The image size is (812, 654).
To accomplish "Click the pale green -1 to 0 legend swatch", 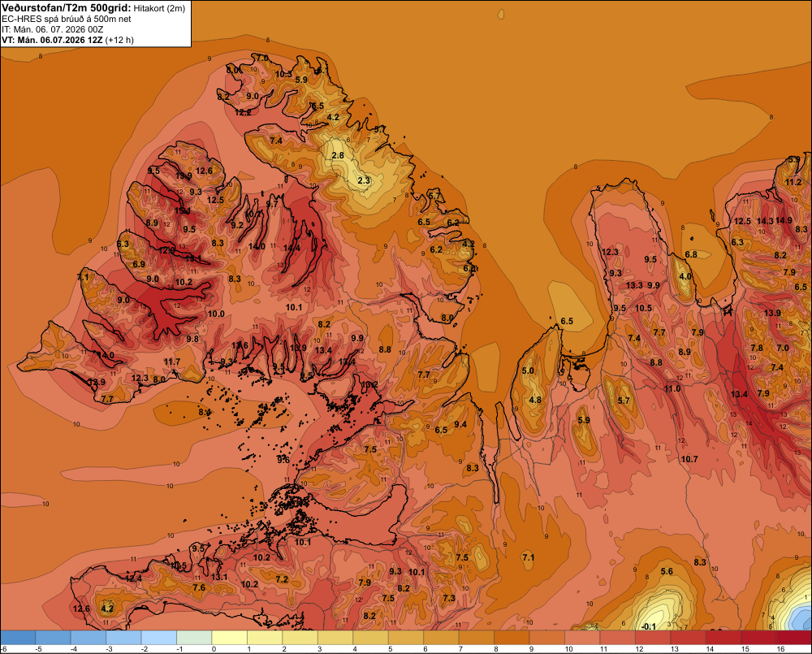I will [195, 638].
